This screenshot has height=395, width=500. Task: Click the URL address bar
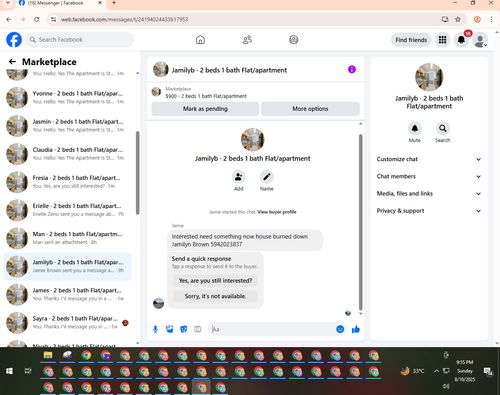click(x=247, y=19)
